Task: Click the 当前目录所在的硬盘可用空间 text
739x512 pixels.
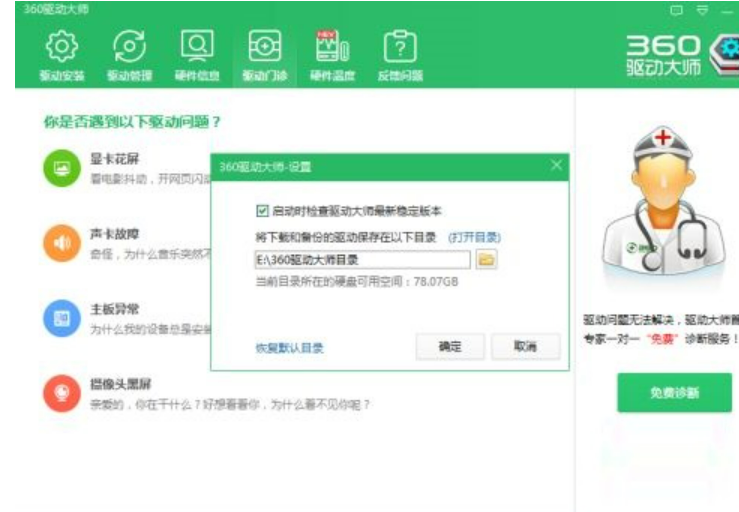Action: 357,282
